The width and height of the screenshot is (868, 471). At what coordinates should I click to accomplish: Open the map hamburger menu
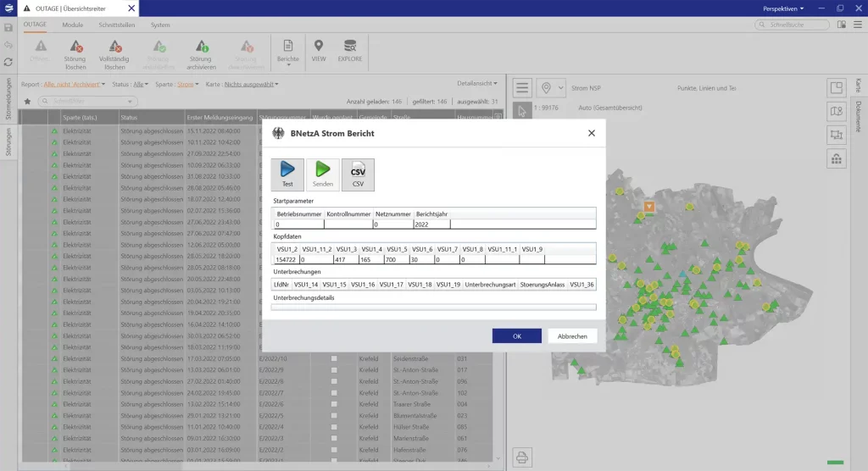click(521, 88)
